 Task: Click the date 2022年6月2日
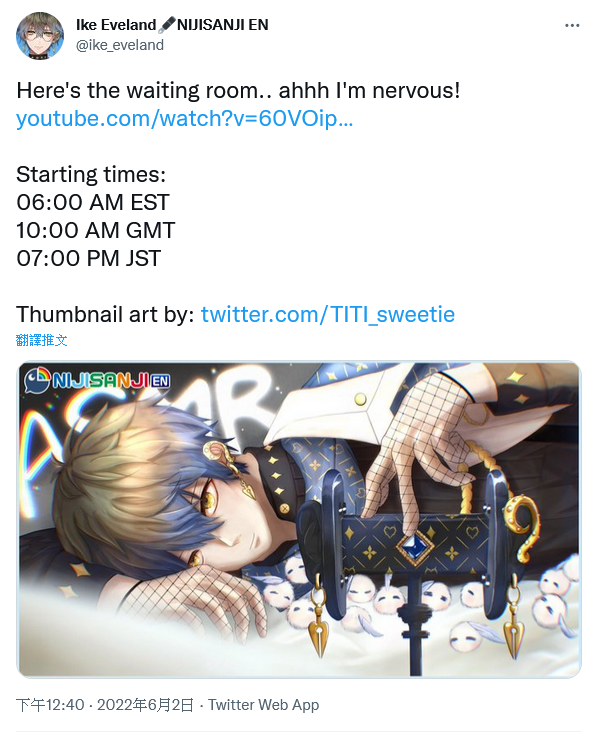click(x=145, y=705)
